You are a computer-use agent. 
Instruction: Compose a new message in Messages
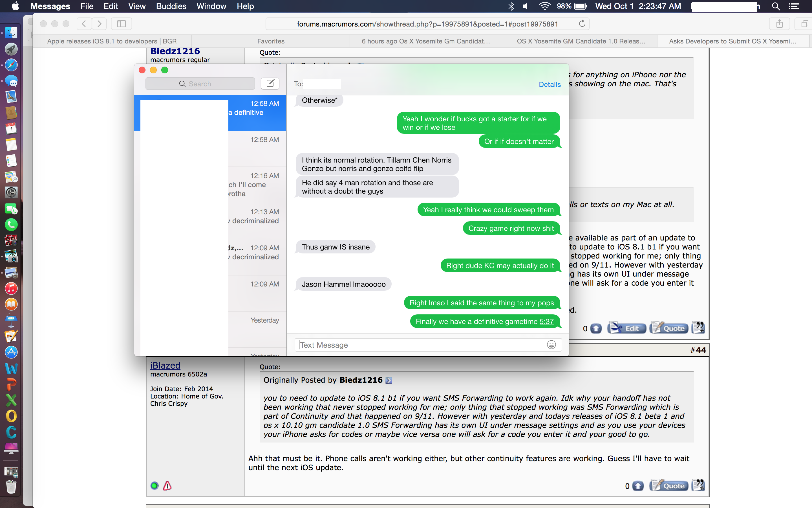coord(270,83)
